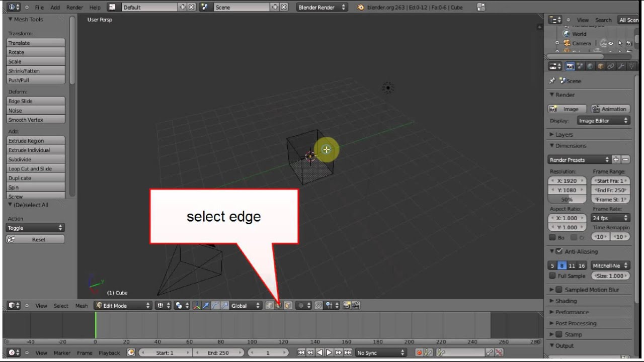This screenshot has width=644, height=362.
Task: Open the World properties tab icon
Action: [590, 66]
